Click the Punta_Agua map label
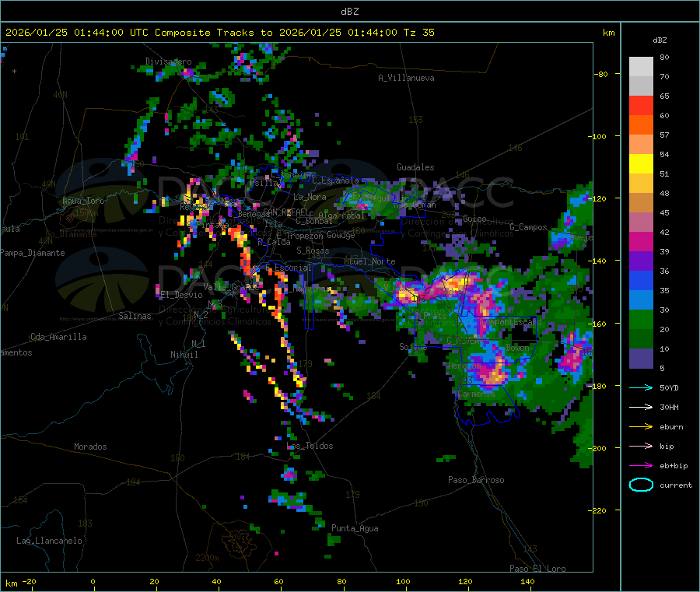 pyautogui.click(x=355, y=528)
